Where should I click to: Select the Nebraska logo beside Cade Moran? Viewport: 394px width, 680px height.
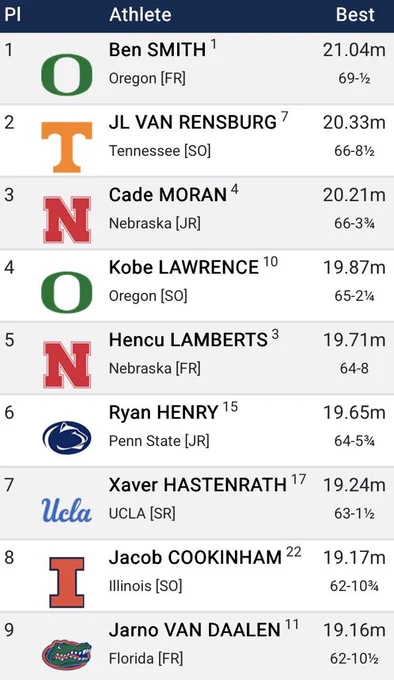[x=67, y=219]
